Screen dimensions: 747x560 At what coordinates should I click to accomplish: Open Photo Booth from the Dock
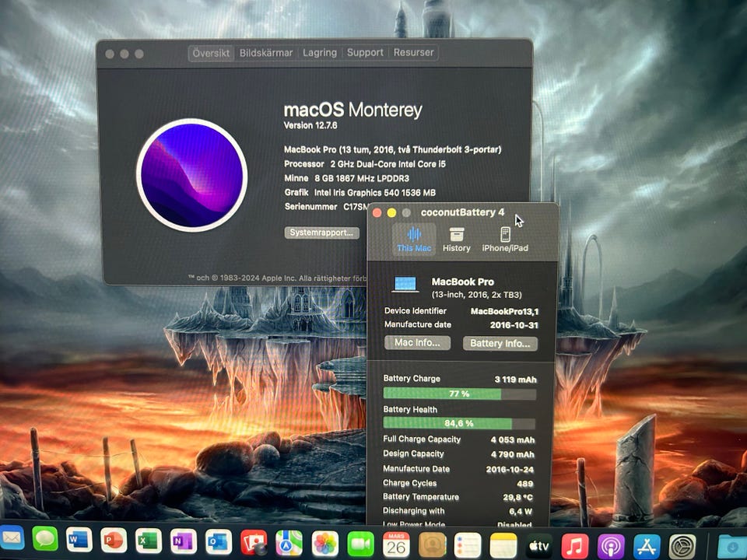coord(254,542)
